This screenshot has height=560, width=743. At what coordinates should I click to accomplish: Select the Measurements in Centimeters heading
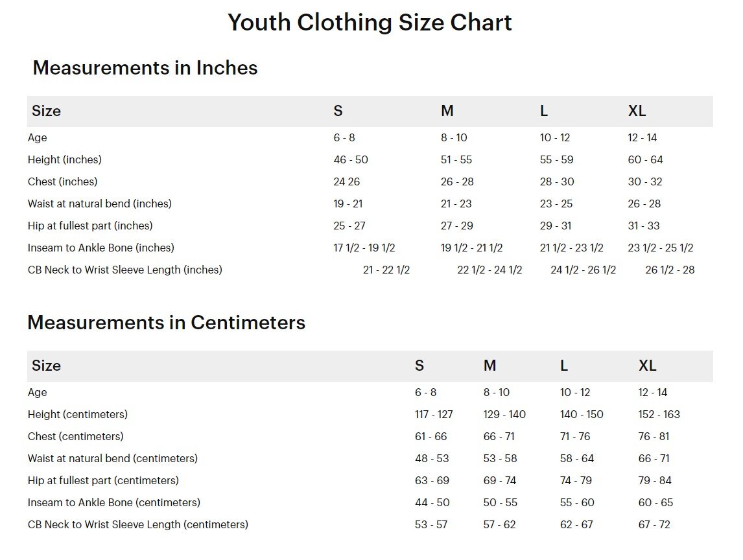166,323
